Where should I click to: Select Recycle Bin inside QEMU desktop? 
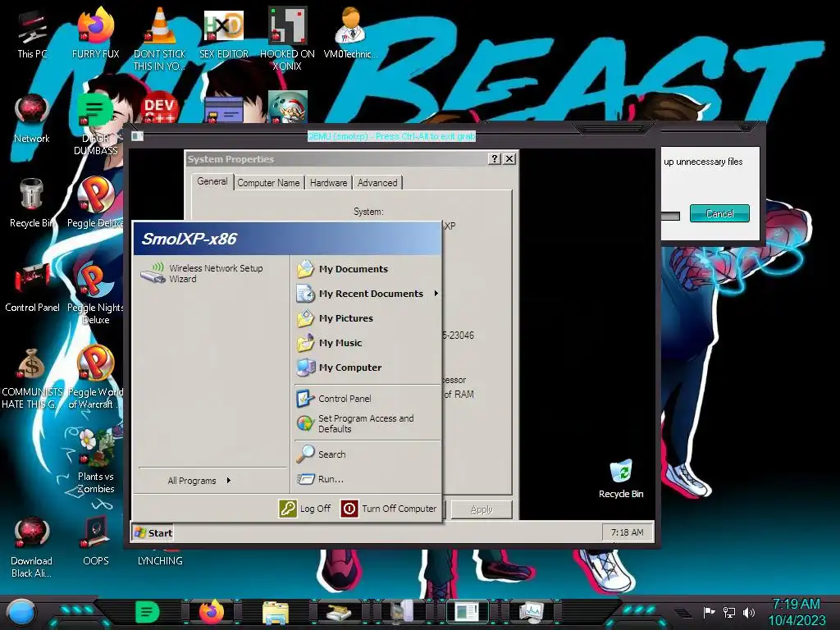[x=621, y=479]
